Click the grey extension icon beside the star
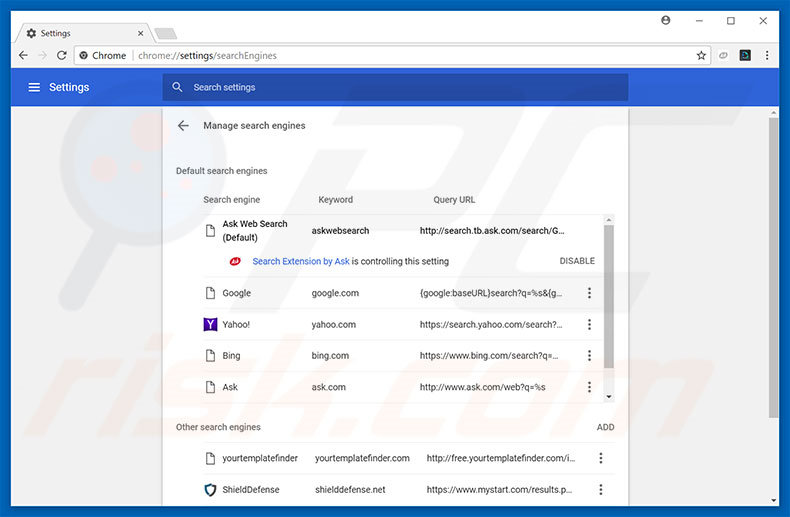 point(723,55)
